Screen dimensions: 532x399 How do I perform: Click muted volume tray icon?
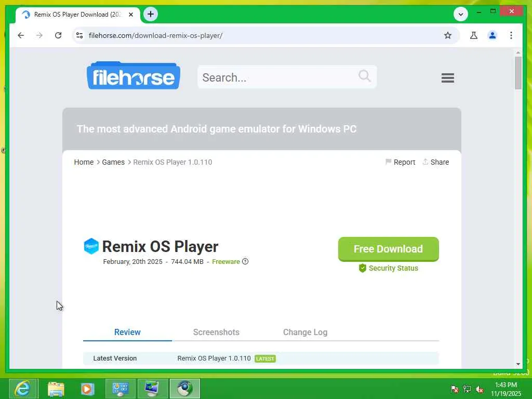point(480,389)
